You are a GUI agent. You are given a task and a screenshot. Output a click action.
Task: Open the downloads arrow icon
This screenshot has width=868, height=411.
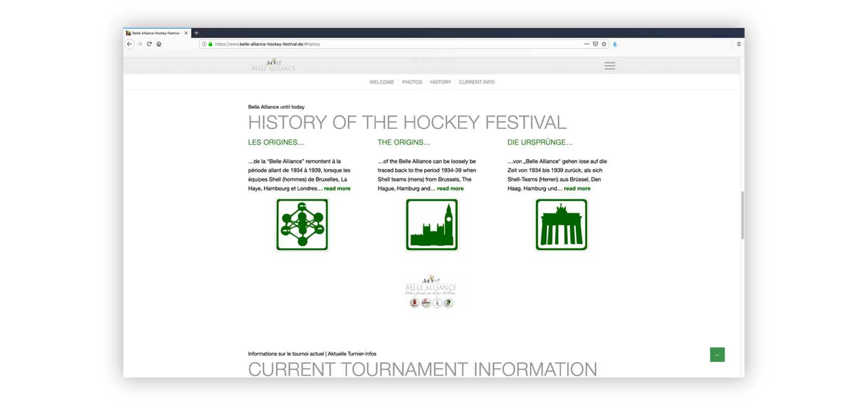tap(615, 44)
